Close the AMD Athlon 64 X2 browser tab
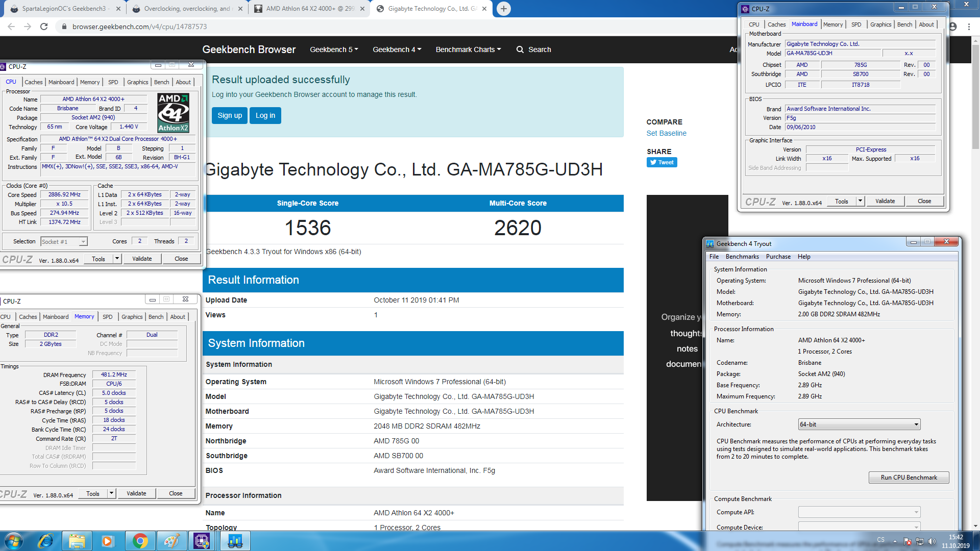The height and width of the screenshot is (551, 980). 362,9
